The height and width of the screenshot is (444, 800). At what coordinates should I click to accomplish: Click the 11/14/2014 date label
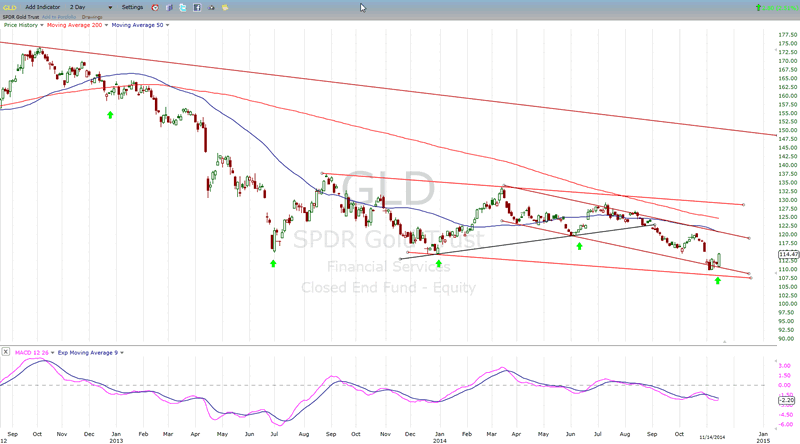click(x=712, y=437)
